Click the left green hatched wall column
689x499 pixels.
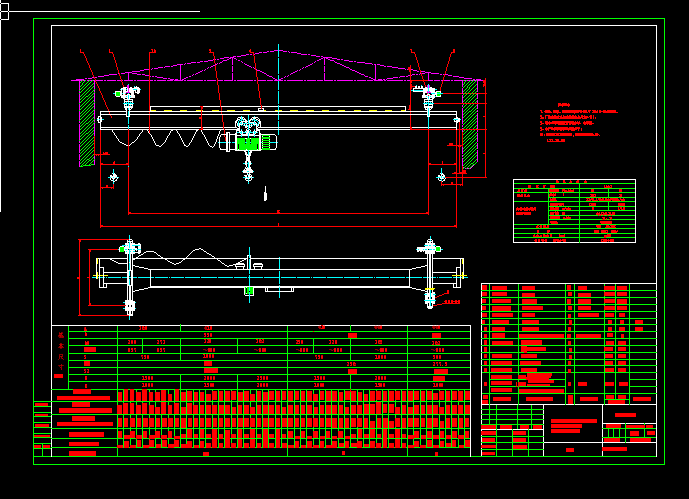tap(88, 122)
